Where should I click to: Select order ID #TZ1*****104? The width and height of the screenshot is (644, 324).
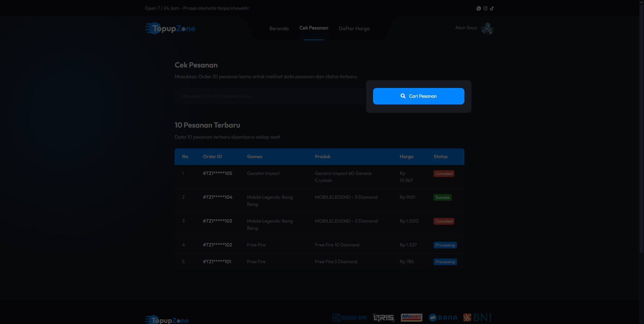[x=218, y=197]
